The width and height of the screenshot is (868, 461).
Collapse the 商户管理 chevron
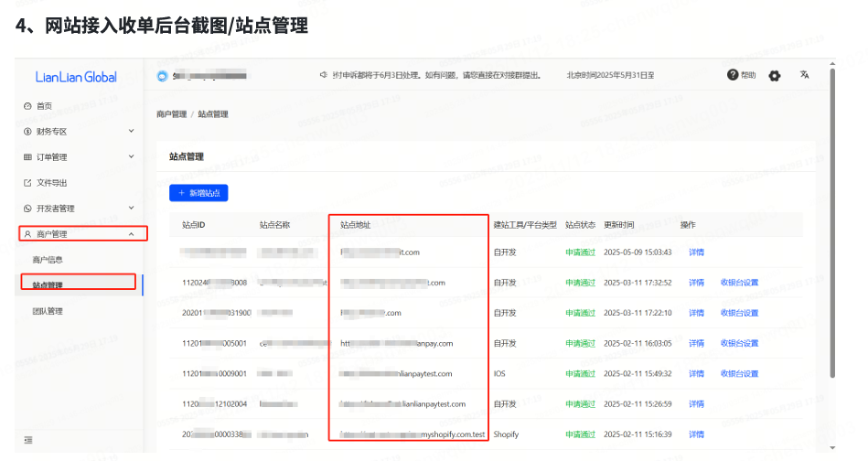(x=131, y=234)
